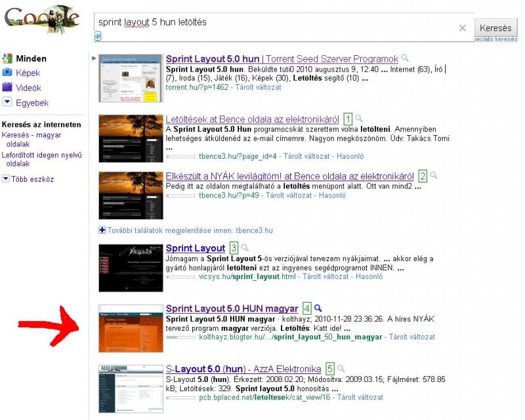
Task: Open Elkészült a NYÁK levilágítóm result
Action: coord(289,176)
